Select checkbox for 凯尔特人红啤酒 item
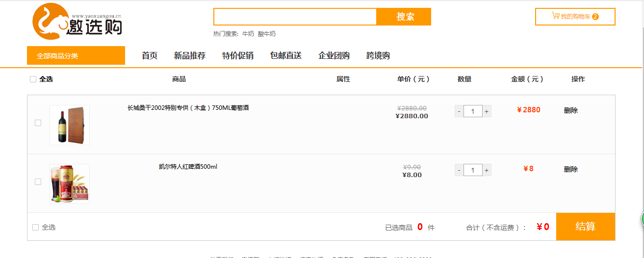 tap(38, 181)
